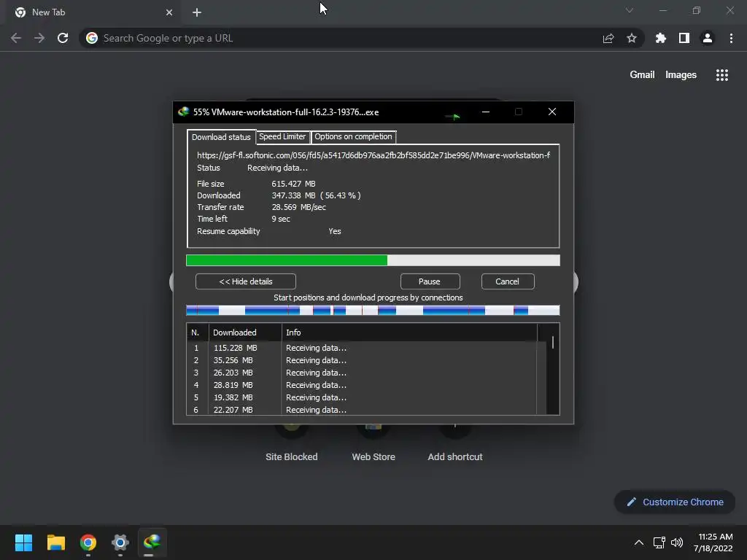Click the green download progress bar
747x560 pixels.
tap(373, 260)
